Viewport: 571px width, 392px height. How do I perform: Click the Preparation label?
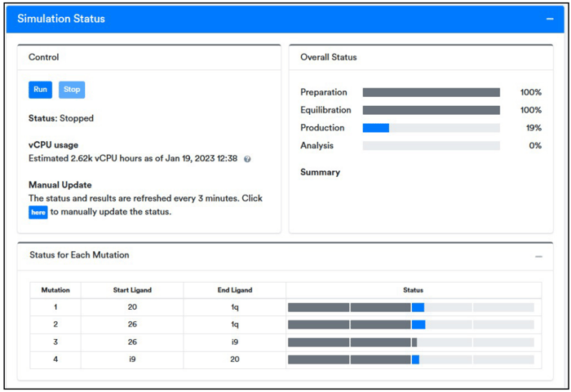click(324, 92)
